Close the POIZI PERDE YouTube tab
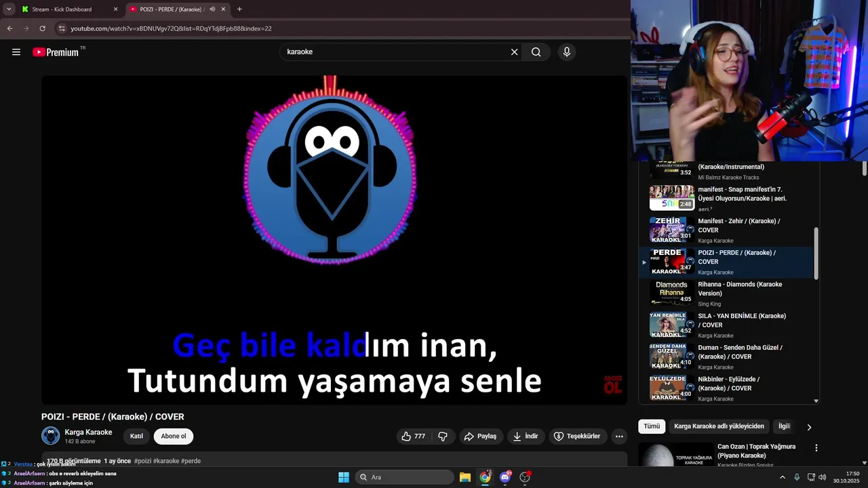The width and height of the screenshot is (868, 488). click(223, 9)
